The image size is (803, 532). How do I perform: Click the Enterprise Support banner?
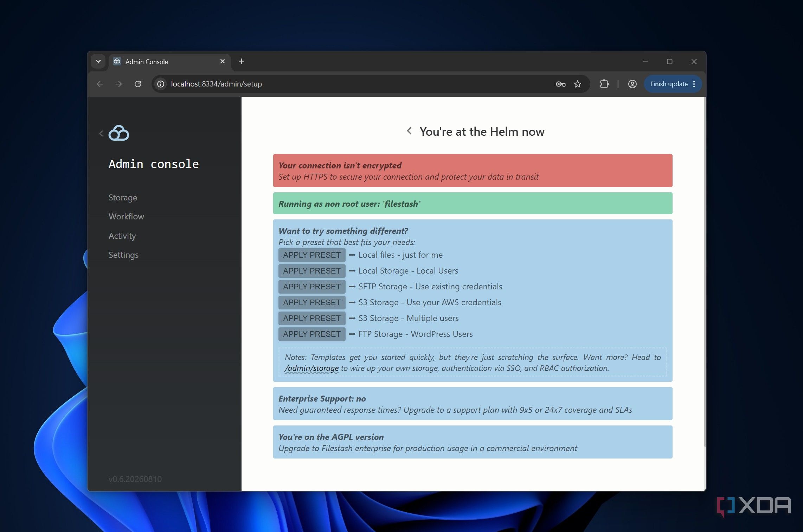click(473, 404)
